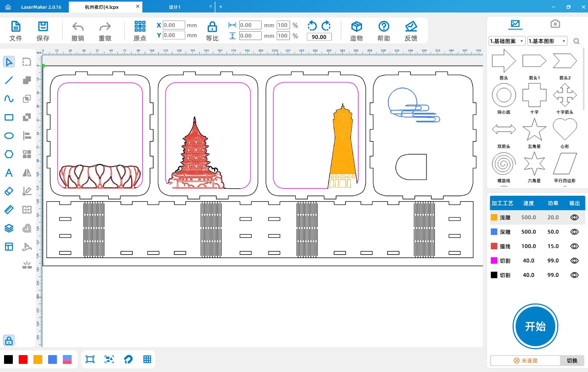Toggle visibility of 浅雕 orange layer
588x372 pixels.
574,217
